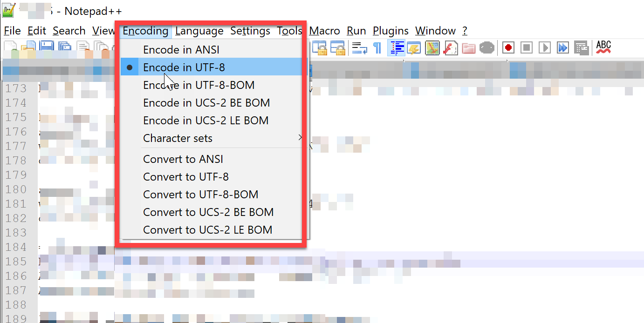Click the Close All documents toolbar icon
Screen dimensions: 644x323
(x=101, y=47)
